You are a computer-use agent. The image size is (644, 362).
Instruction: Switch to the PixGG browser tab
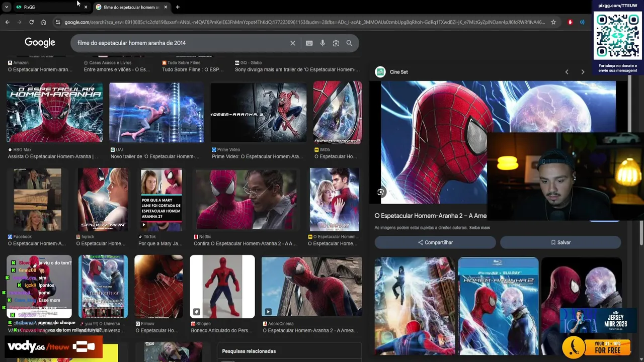tap(50, 7)
